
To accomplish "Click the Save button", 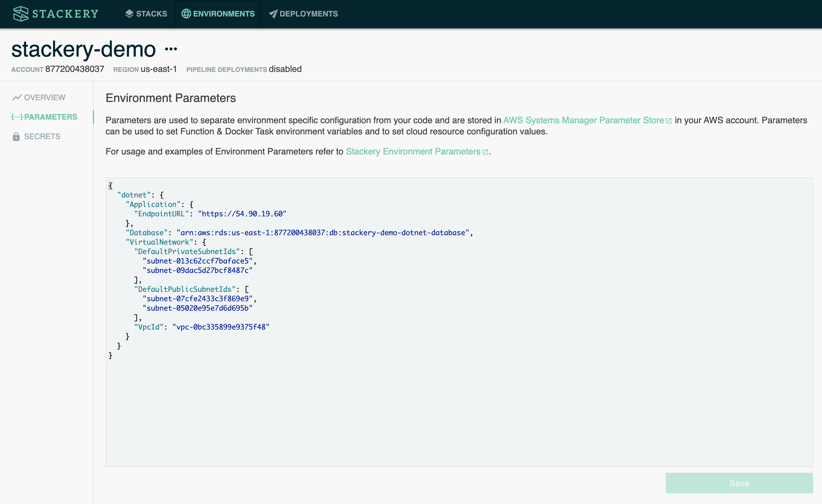I will [739, 483].
